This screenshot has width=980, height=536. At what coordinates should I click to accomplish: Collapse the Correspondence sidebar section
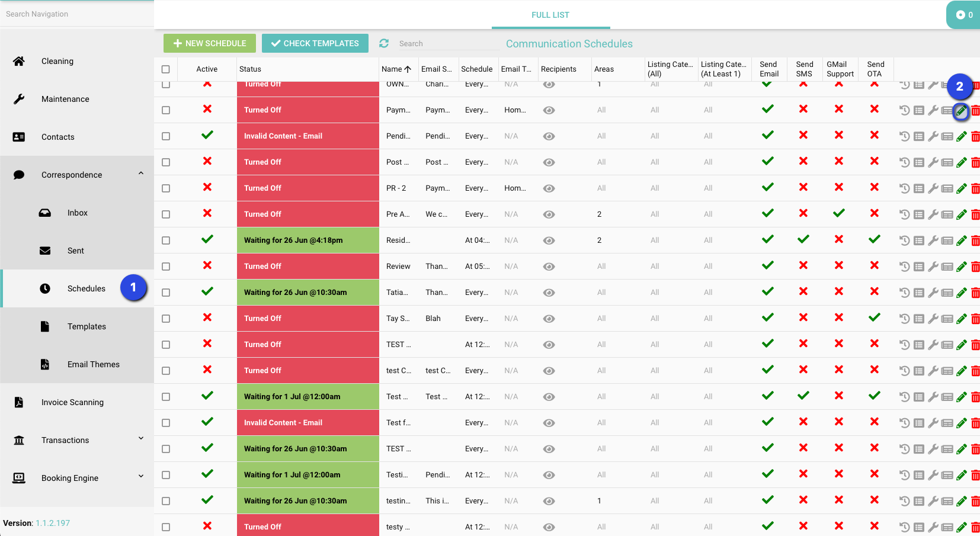141,174
